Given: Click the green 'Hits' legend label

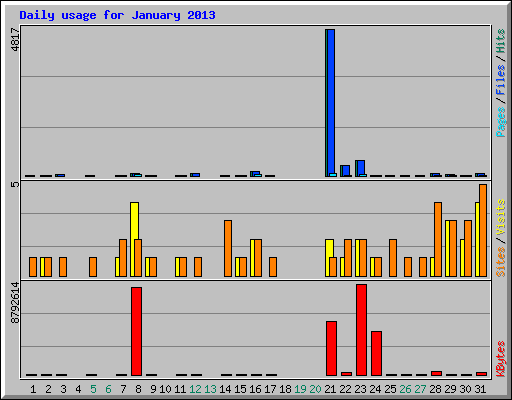Looking at the screenshot, I should [x=501, y=41].
